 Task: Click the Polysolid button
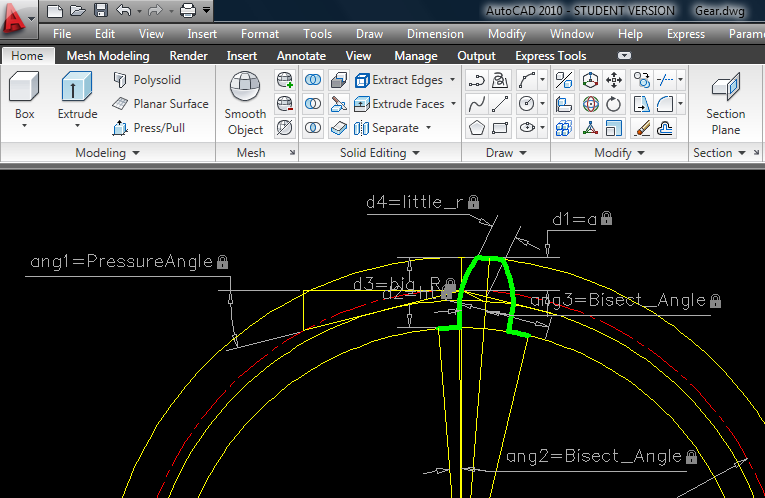point(147,80)
